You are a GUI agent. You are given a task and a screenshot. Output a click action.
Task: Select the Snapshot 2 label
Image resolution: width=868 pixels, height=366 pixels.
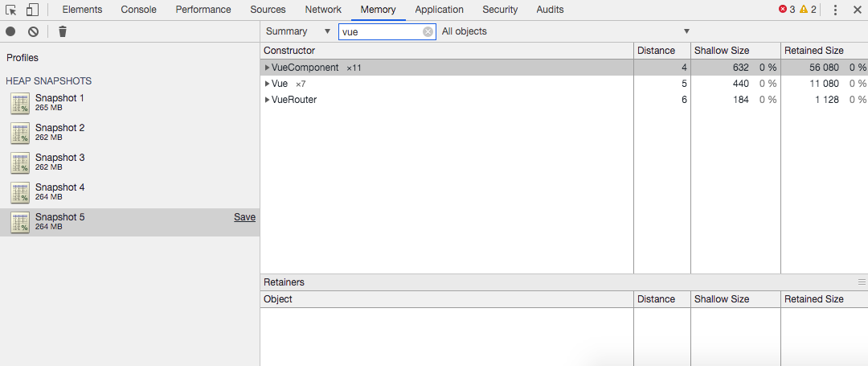pos(59,128)
